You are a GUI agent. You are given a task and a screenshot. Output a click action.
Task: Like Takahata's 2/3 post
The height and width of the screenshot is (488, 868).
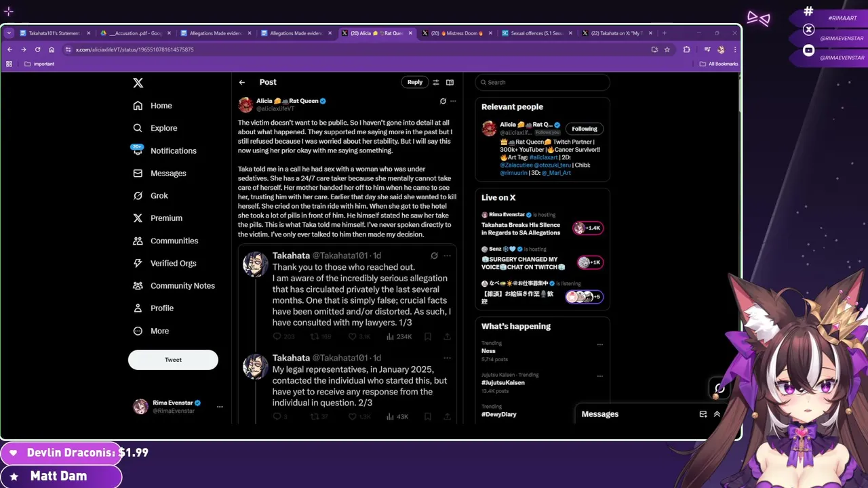(359, 417)
